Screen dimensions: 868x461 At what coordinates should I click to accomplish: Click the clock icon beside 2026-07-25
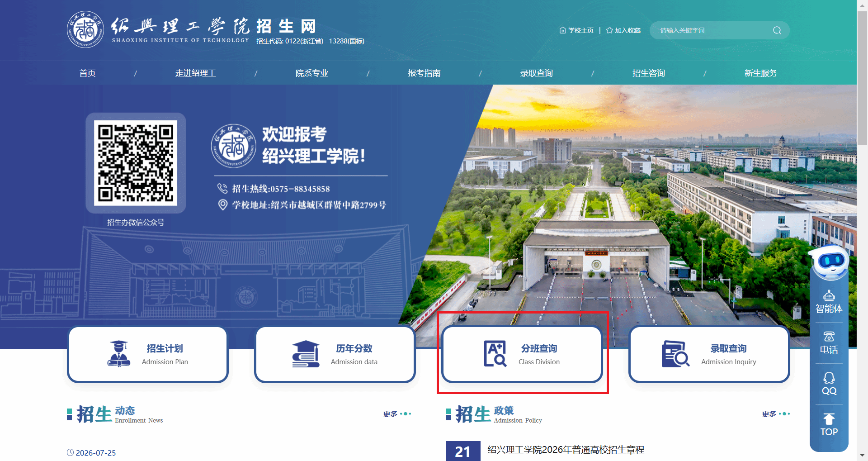coord(70,452)
